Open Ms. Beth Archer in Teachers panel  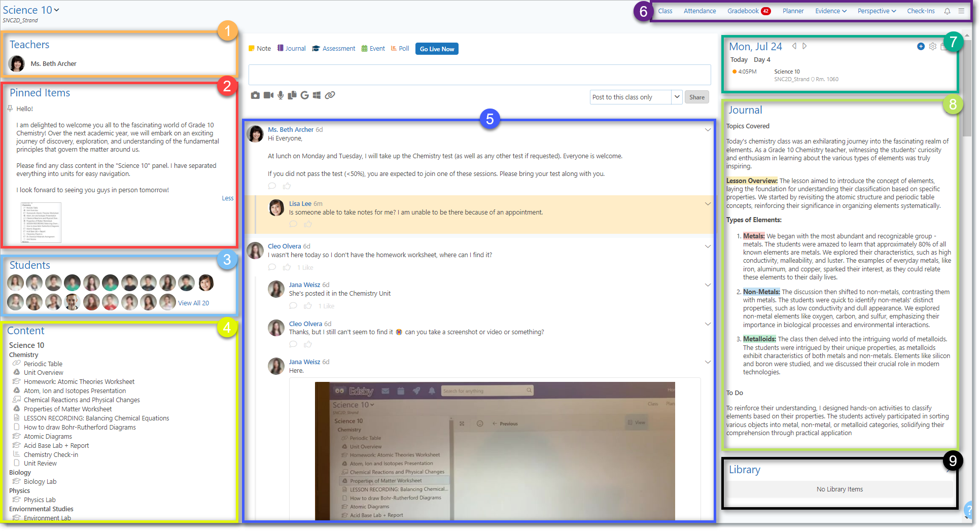click(53, 64)
